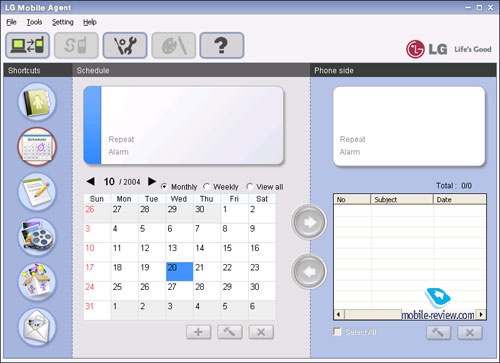The height and width of the screenshot is (363, 500).
Task: Open the envelope messages shortcut
Action: click(37, 327)
